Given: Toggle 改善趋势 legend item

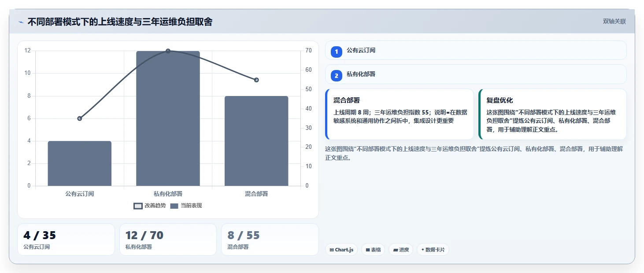Looking at the screenshot, I should [x=150, y=206].
